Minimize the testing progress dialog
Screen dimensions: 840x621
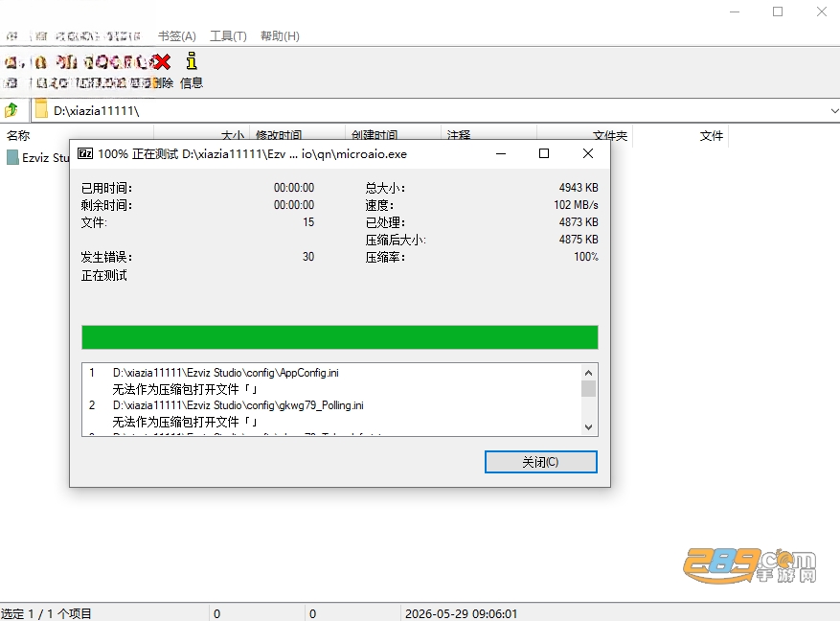501,153
